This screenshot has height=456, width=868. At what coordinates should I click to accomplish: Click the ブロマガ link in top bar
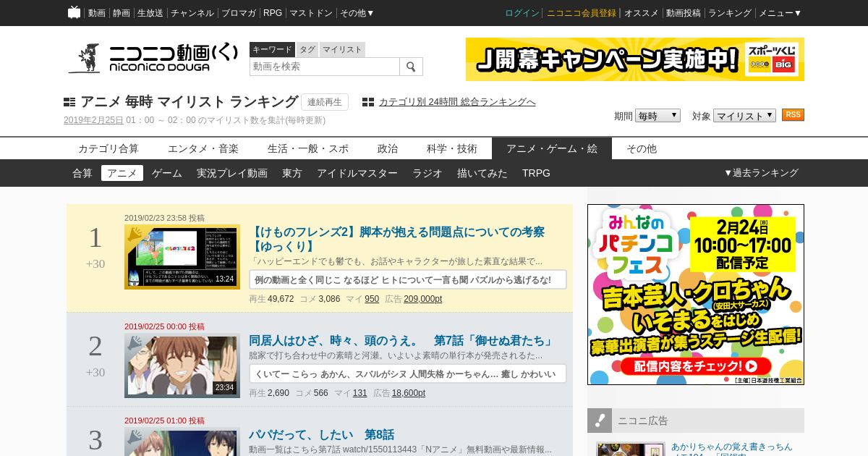pos(239,13)
